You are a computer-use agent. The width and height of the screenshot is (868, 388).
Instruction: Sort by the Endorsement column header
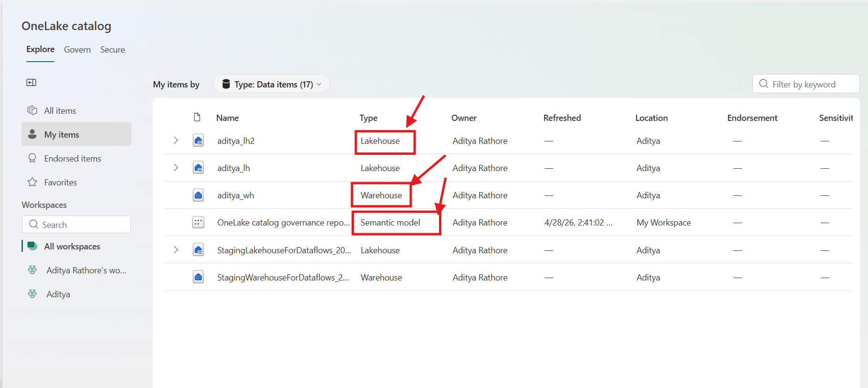(x=752, y=118)
